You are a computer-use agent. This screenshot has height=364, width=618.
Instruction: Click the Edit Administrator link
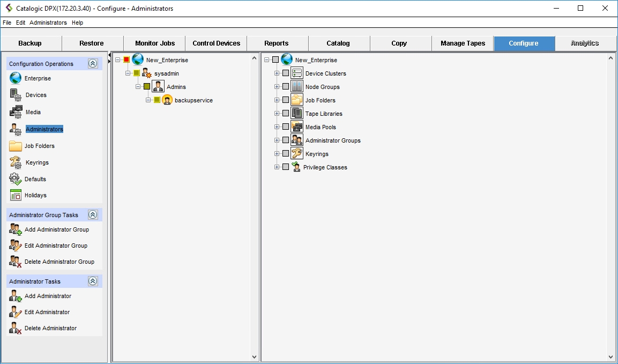click(x=47, y=312)
